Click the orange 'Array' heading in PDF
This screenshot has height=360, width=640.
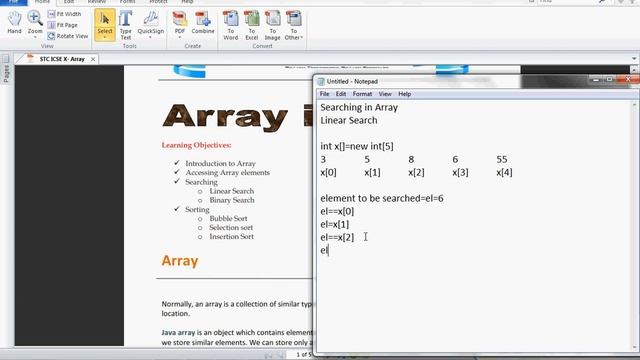180,261
